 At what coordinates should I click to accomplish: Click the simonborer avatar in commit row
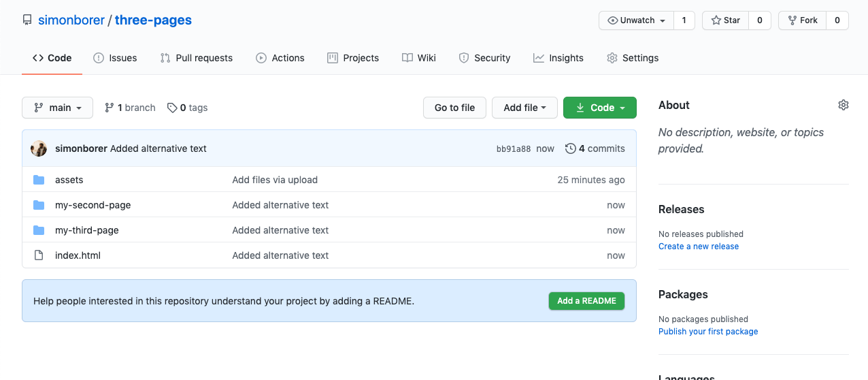(x=39, y=148)
